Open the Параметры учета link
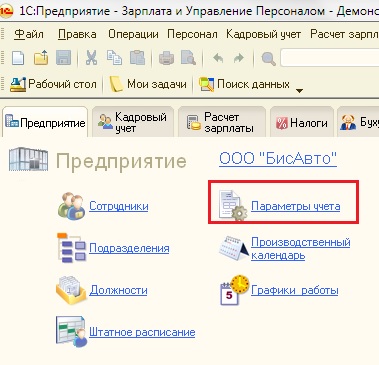The width and height of the screenshot is (379, 365). 296,206
